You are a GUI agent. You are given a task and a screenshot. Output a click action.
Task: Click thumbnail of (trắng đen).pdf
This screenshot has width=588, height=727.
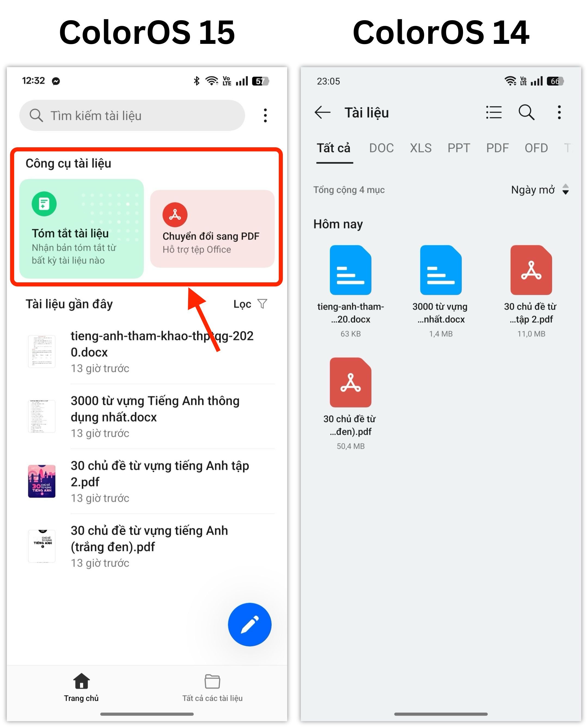42,546
